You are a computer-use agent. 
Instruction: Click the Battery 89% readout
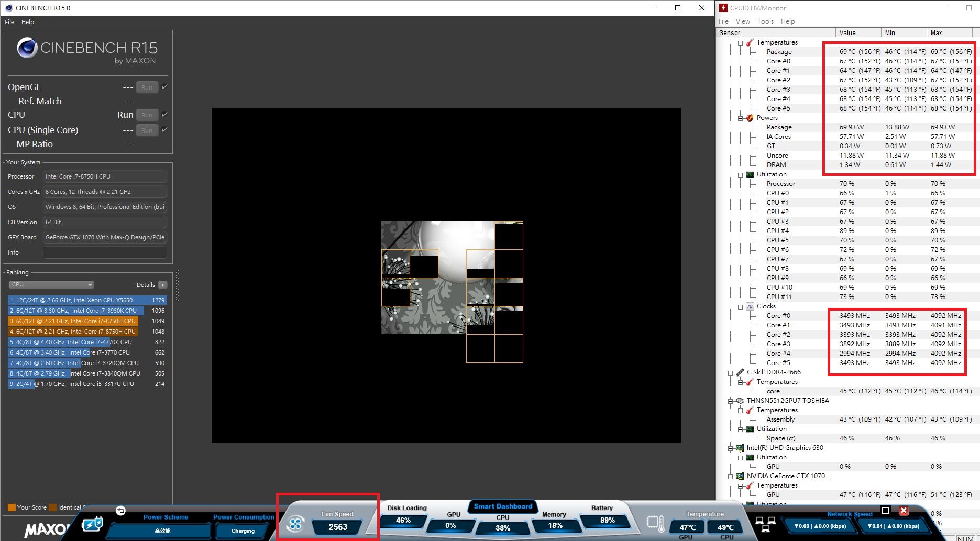(607, 520)
